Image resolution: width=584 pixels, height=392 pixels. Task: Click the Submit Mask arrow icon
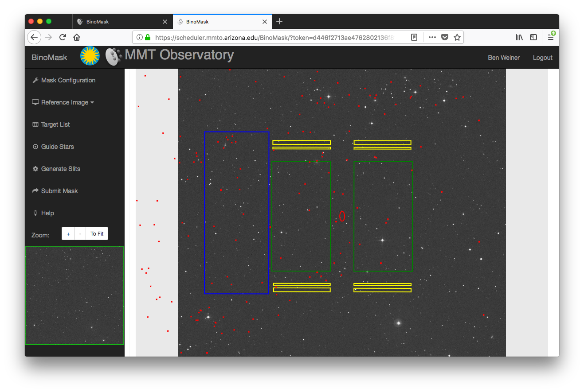point(35,191)
